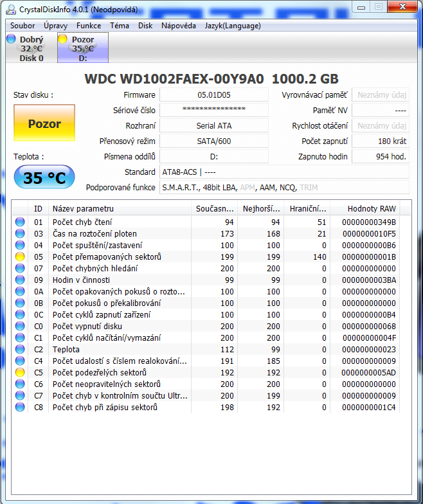
Task: Click the Nejhorší... column header
Action: coord(261,208)
